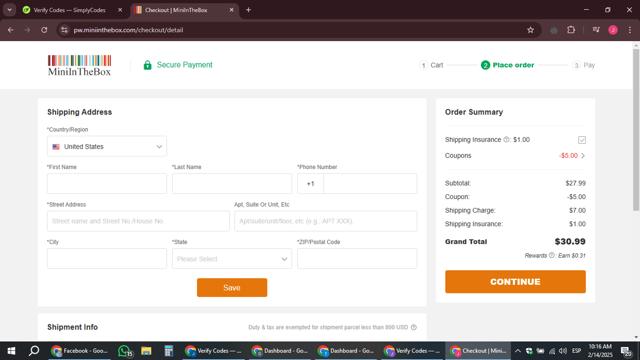The image size is (640, 360).
Task: Click the Street Address field
Action: [x=138, y=221]
